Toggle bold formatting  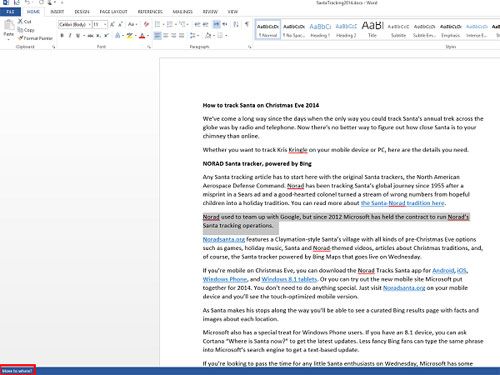tap(62, 35)
